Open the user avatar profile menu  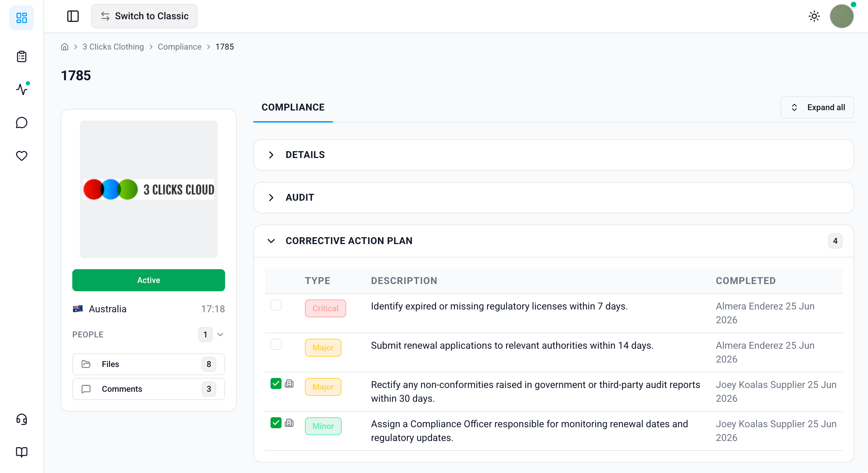point(842,16)
